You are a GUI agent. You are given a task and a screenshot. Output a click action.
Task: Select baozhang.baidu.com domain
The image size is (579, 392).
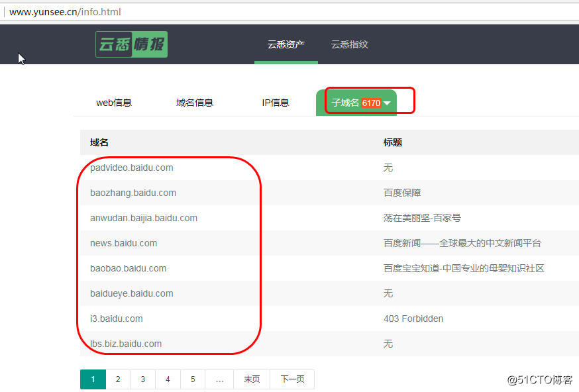(x=133, y=193)
